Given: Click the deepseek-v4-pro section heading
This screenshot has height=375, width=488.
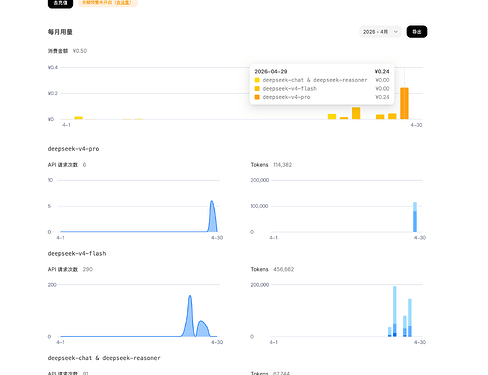Looking at the screenshot, I should coord(73,149).
